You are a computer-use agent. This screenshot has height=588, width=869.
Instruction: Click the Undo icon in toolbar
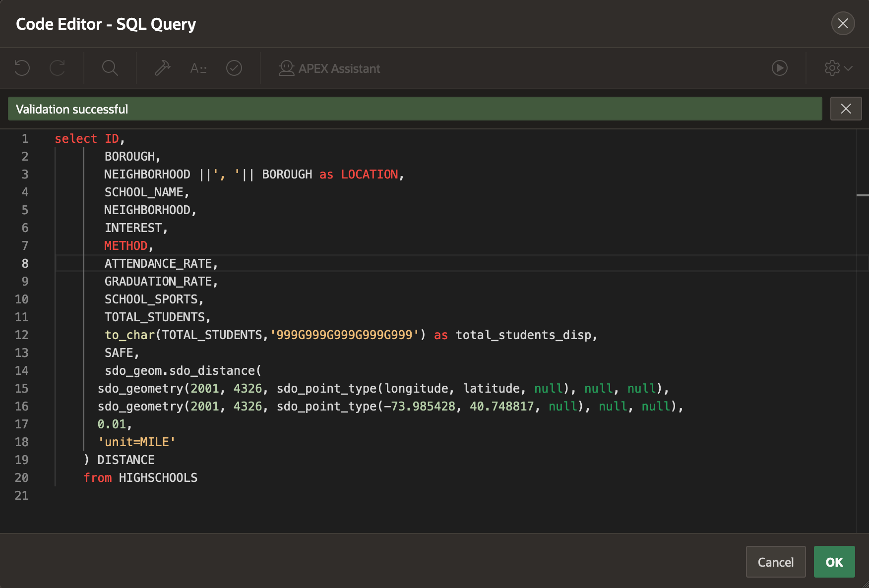pyautogui.click(x=22, y=68)
